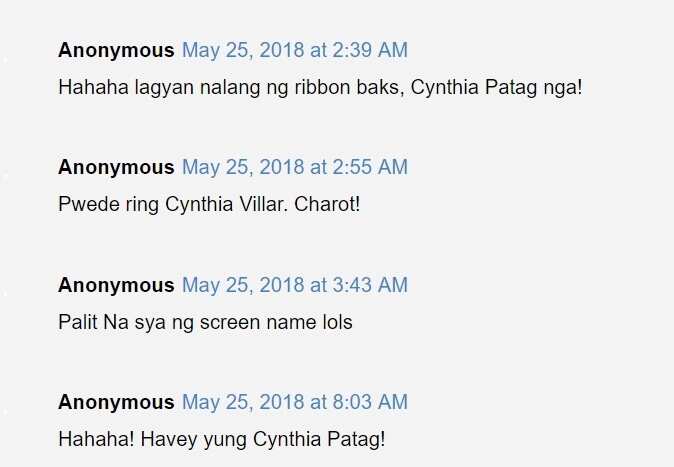Click the comment starting 'Hahaha lagyan nalang'
674x467 pixels.
[x=320, y=88]
